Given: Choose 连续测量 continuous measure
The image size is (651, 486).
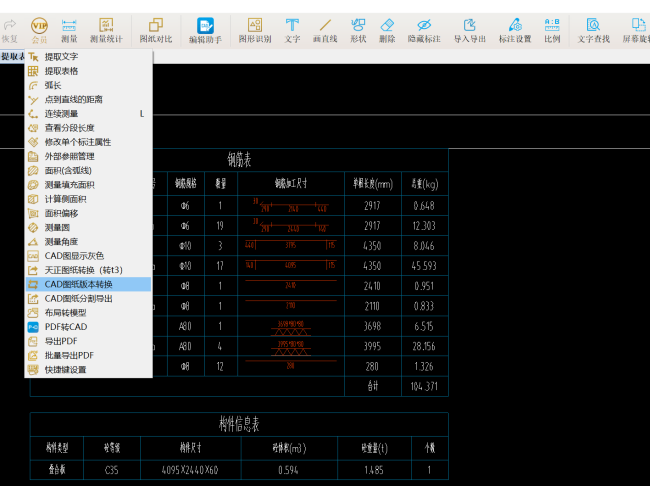Looking at the screenshot, I should coord(88,114).
